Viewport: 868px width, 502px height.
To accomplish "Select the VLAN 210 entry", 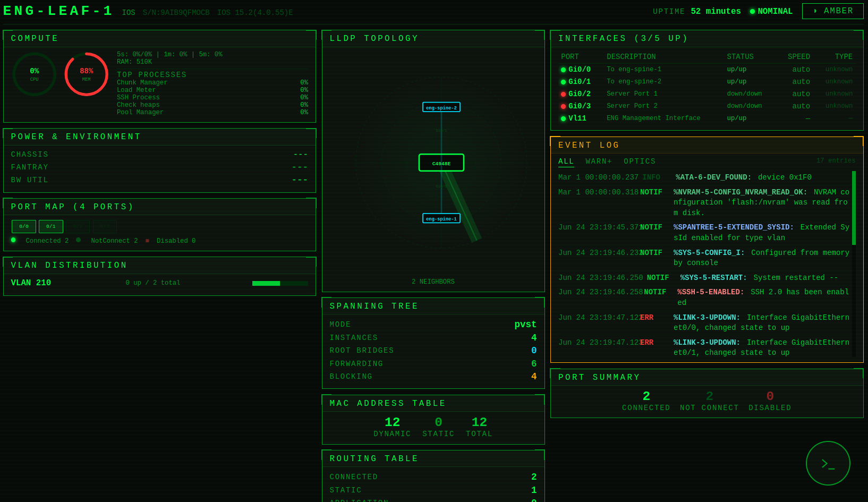I will (x=159, y=283).
